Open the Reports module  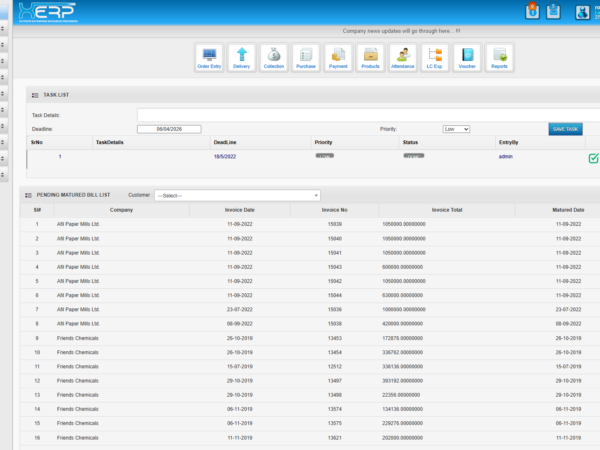[x=499, y=58]
